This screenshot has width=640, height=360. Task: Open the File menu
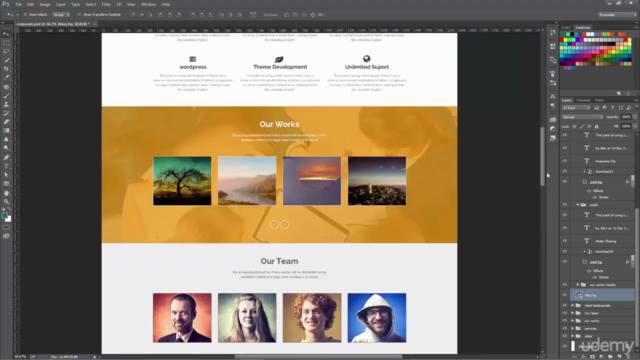[18, 4]
